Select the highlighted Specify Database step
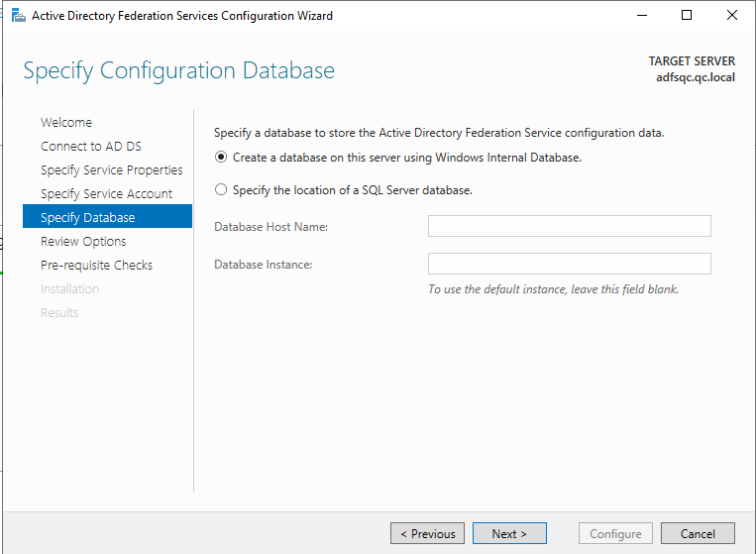756x554 pixels. (x=87, y=218)
